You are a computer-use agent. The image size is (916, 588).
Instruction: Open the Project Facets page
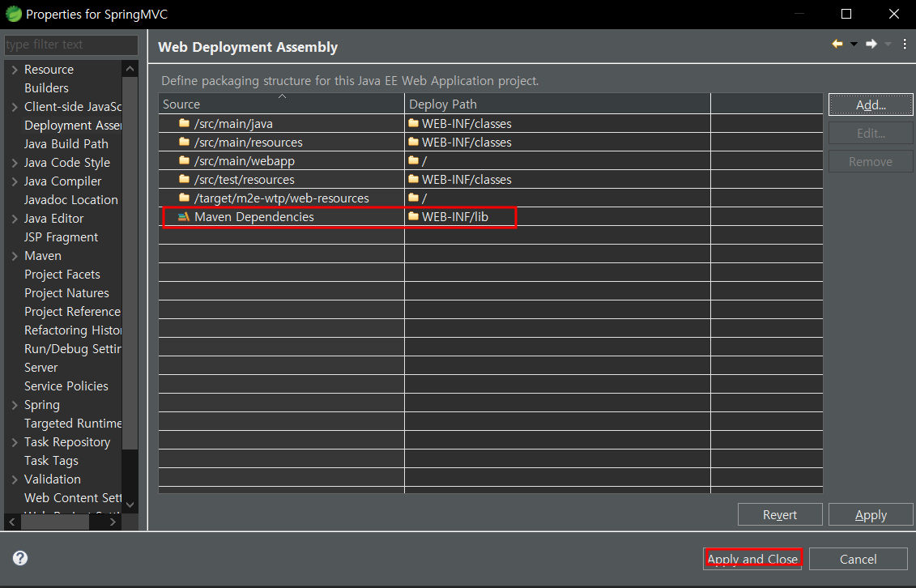point(62,275)
